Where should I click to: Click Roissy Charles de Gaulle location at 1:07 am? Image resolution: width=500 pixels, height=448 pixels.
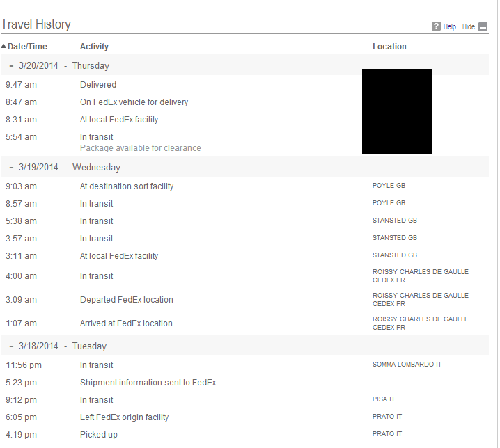(x=421, y=323)
